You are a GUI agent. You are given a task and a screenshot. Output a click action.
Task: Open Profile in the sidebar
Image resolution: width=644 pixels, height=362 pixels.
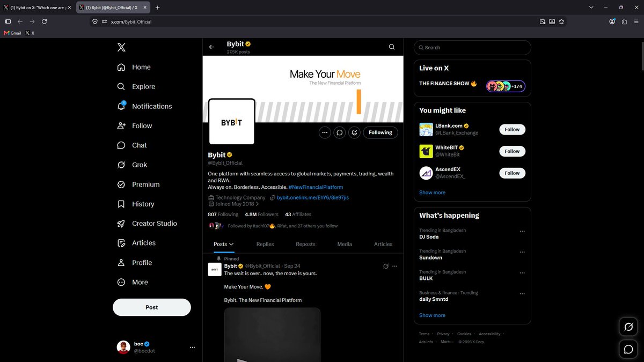(135, 262)
